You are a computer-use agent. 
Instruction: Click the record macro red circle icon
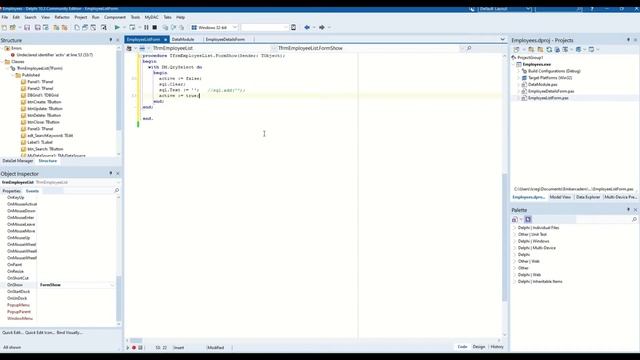tap(133, 348)
